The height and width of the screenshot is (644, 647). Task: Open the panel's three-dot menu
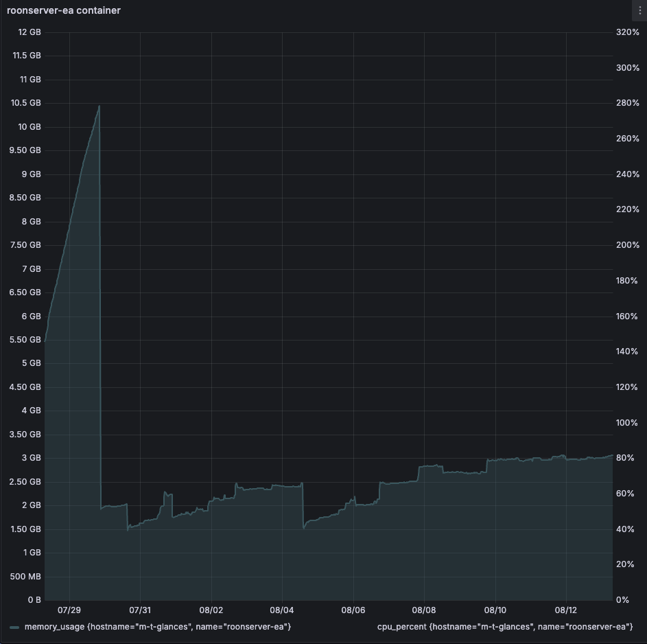639,10
